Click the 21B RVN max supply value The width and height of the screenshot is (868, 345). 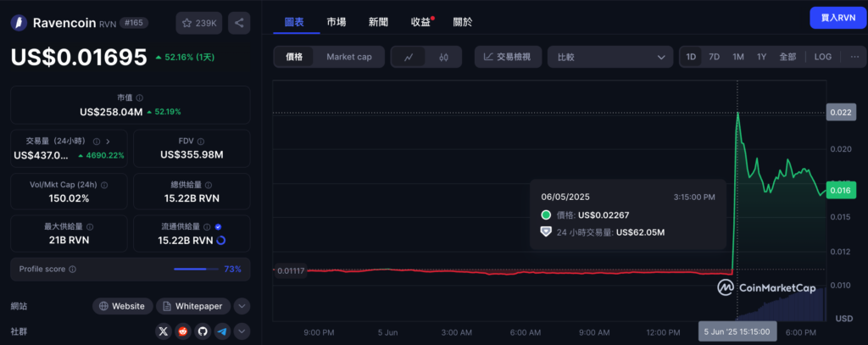point(70,241)
